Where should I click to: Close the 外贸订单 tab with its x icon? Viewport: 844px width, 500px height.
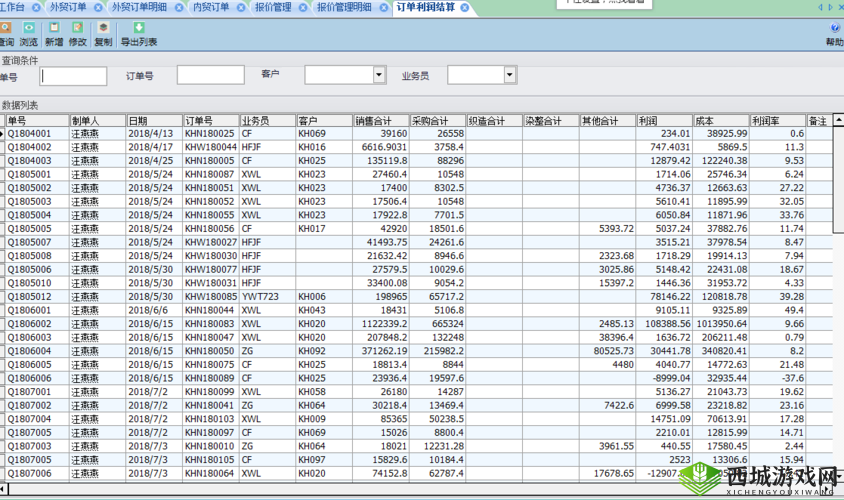96,7
